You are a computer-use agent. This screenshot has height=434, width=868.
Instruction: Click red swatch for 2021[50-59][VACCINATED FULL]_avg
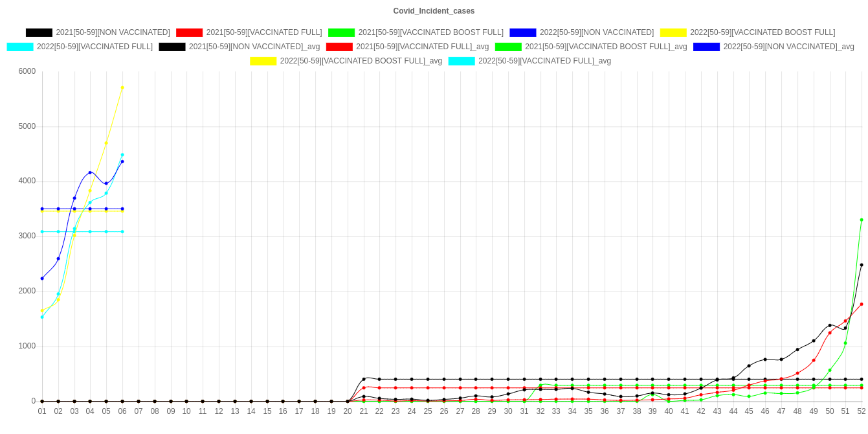coord(339,47)
